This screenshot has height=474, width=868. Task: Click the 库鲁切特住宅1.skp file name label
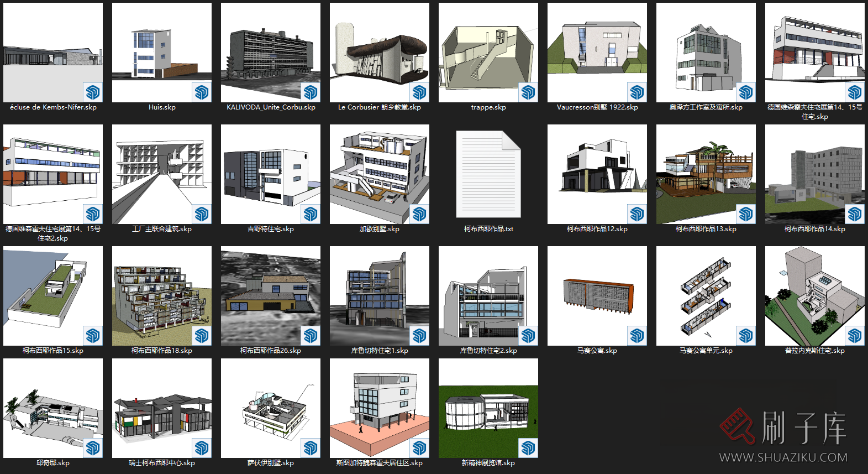click(380, 351)
